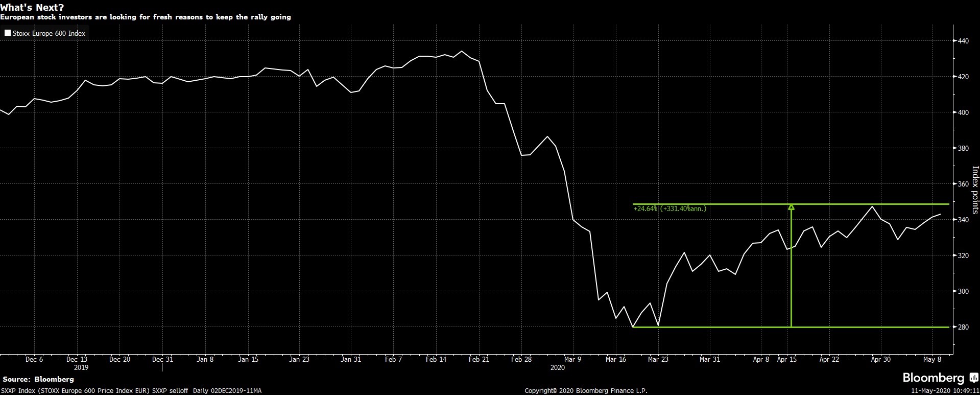Click the "Feb 14" date label
980x396 pixels.
click(436, 359)
